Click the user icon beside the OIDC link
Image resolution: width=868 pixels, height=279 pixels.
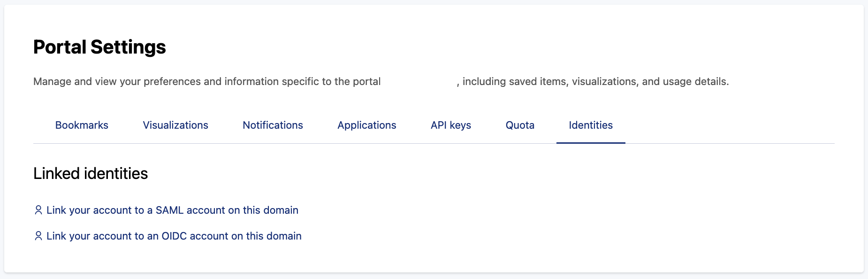coord(38,236)
